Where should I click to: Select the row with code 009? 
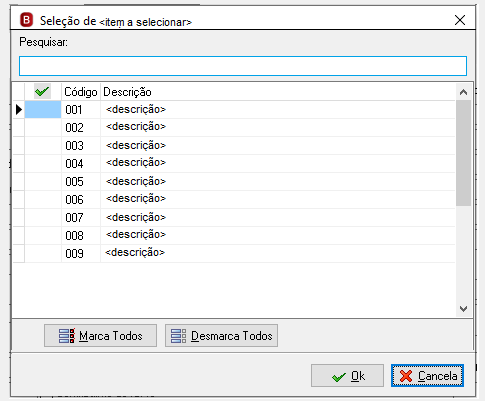coord(240,254)
